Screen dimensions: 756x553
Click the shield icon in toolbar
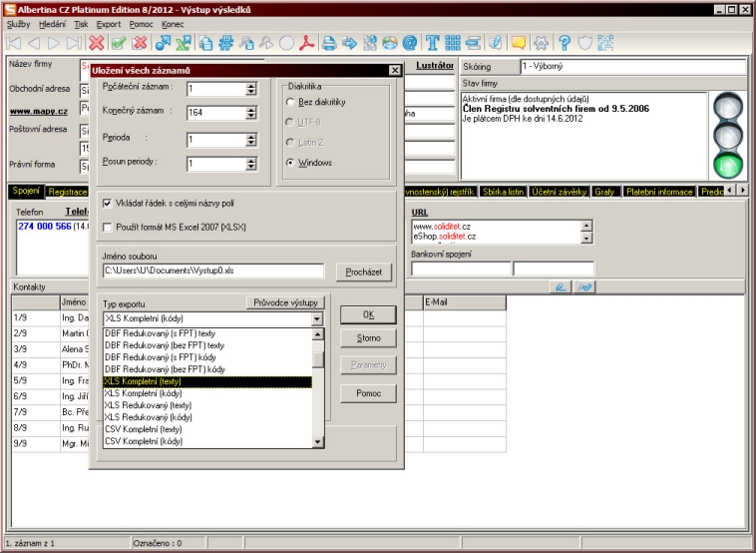(x=584, y=44)
